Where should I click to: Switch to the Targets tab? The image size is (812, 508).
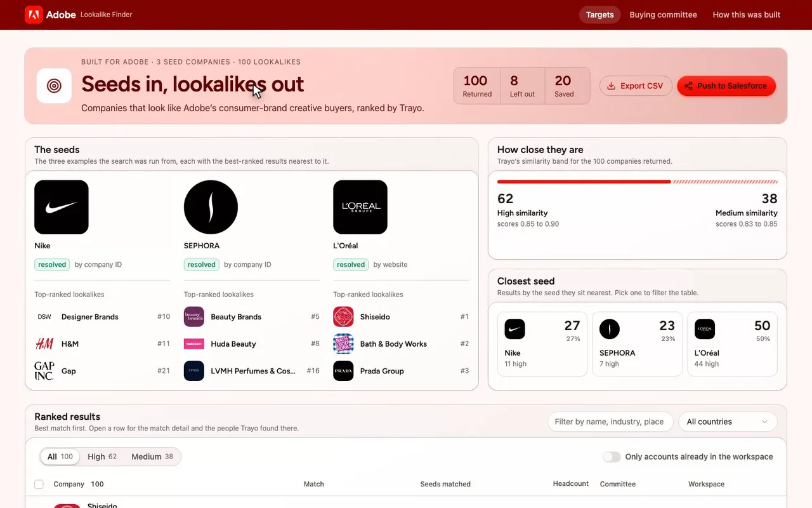tap(600, 15)
